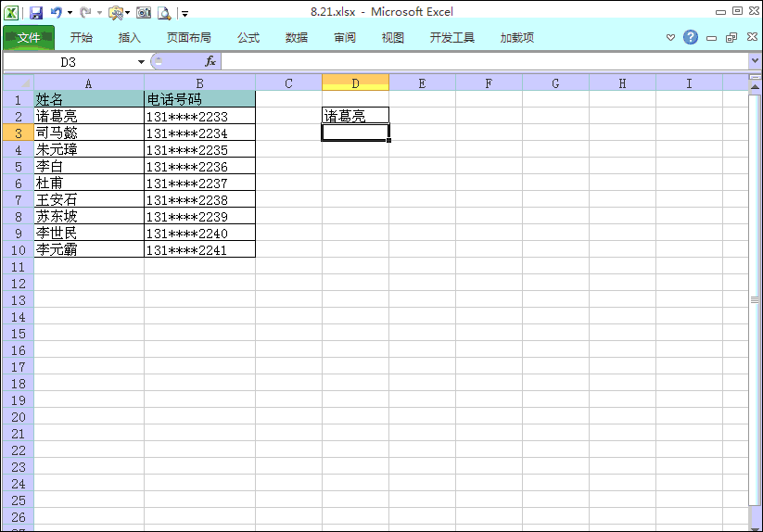The image size is (763, 532).
Task: Open the redo history dropdown arrow
Action: pyautogui.click(x=99, y=13)
